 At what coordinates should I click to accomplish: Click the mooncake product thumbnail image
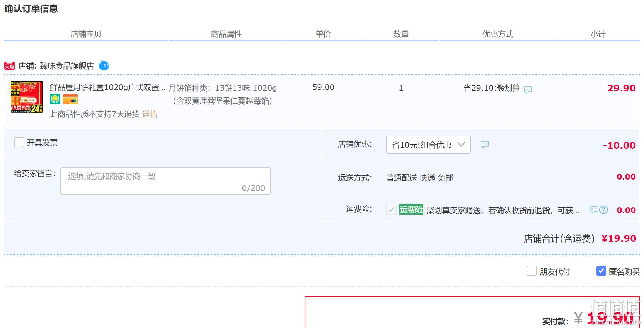click(27, 97)
